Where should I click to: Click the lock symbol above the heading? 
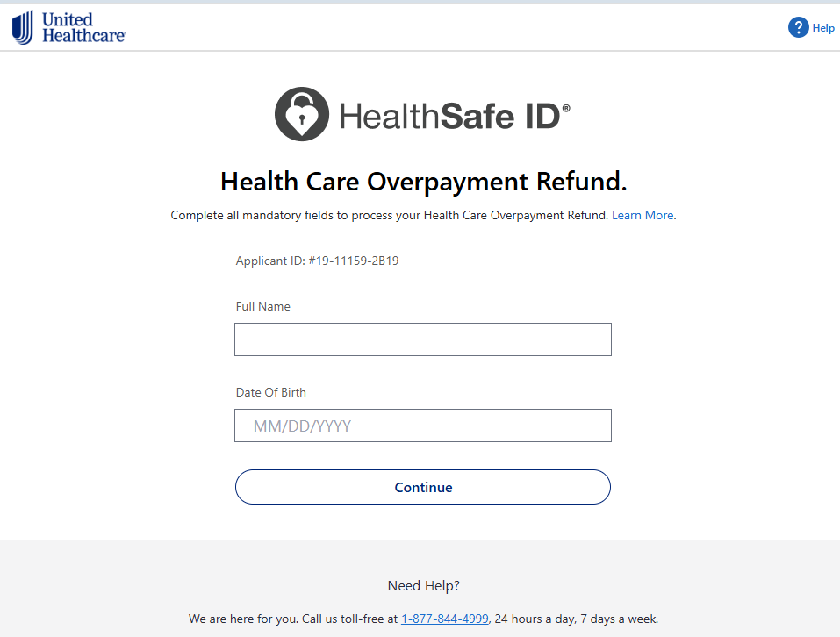point(301,113)
